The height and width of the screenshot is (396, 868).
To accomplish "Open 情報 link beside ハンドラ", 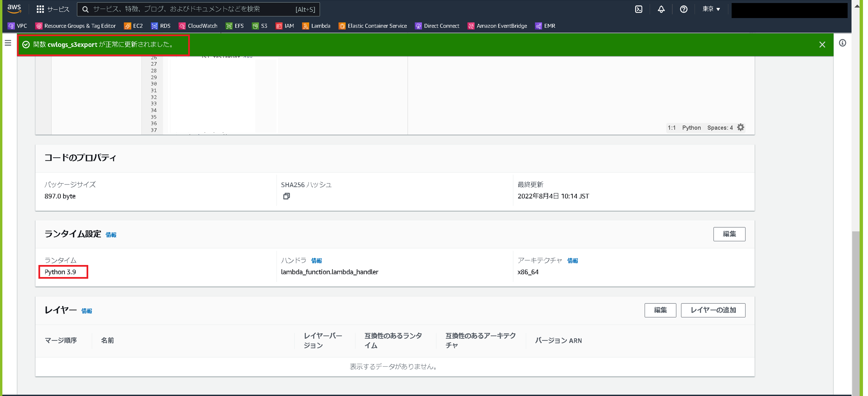I will [316, 261].
